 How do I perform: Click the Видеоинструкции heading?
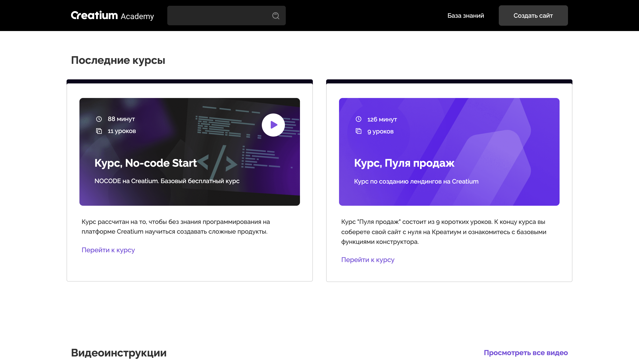pos(119,353)
